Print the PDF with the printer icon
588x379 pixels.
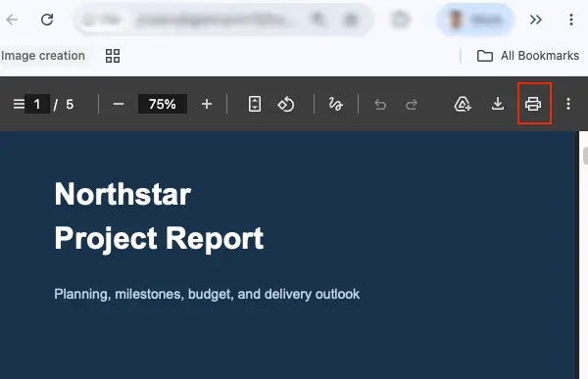tap(533, 104)
